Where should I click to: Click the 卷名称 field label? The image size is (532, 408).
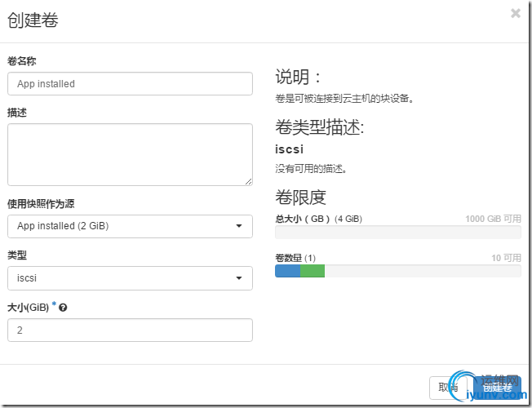(21, 61)
